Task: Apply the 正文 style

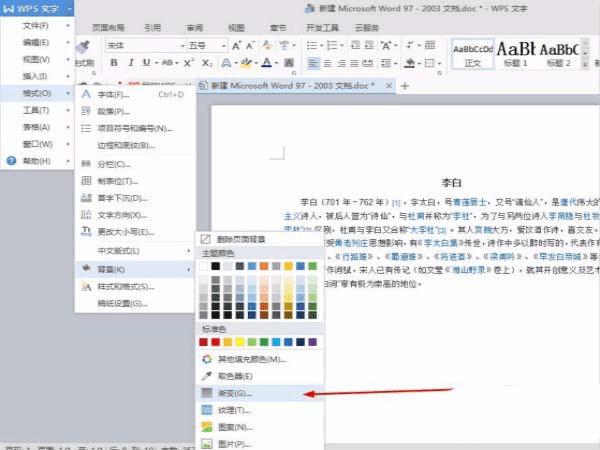Action: pos(473,55)
